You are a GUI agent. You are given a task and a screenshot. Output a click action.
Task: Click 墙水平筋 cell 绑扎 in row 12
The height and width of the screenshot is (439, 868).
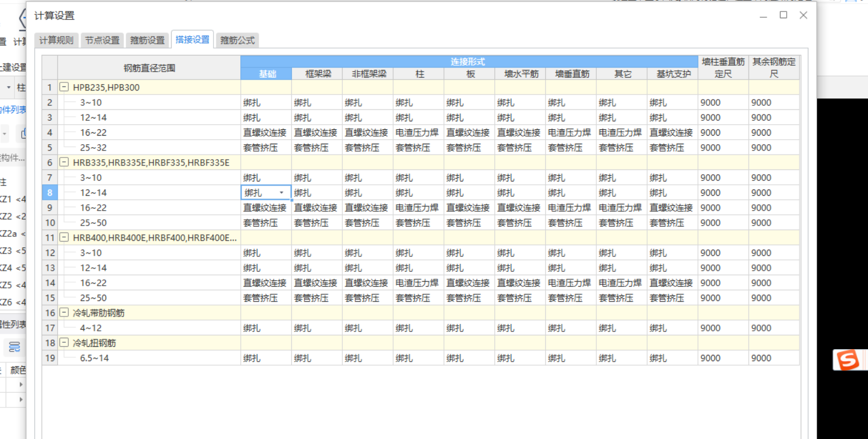pyautogui.click(x=520, y=253)
